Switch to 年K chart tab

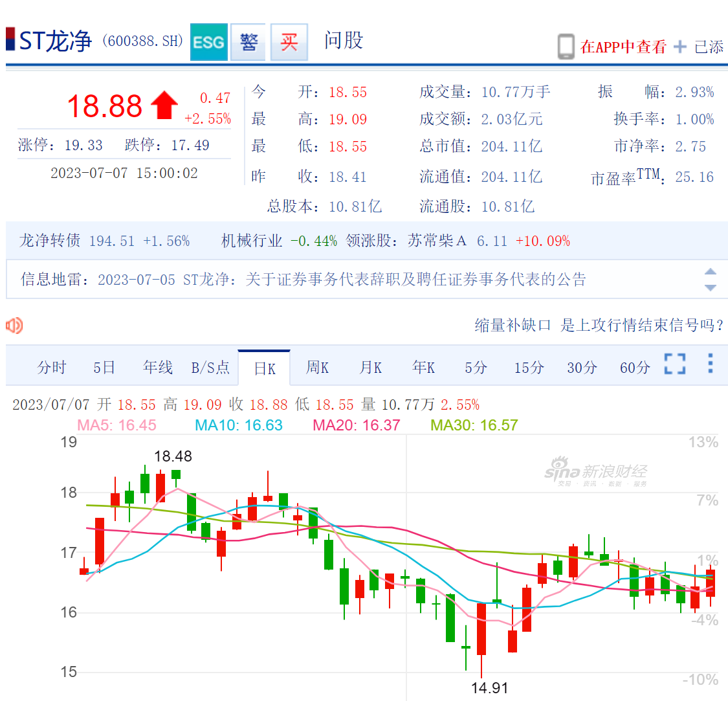tap(423, 368)
